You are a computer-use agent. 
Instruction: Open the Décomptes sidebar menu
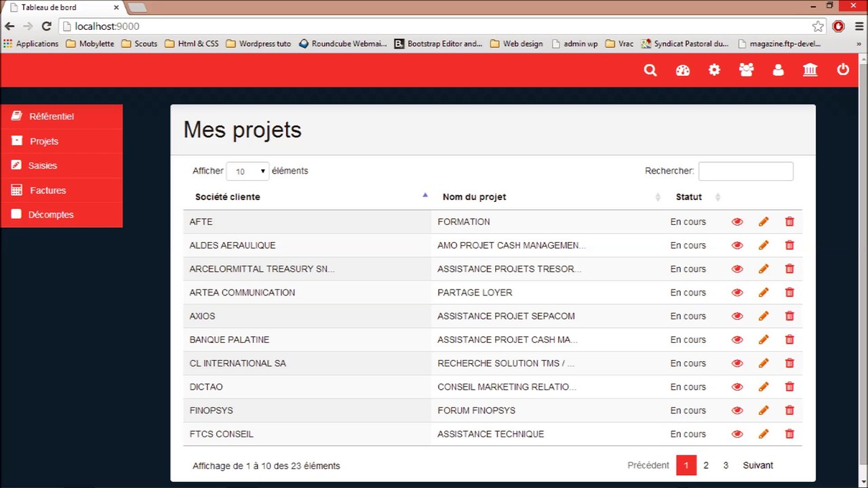(62, 215)
